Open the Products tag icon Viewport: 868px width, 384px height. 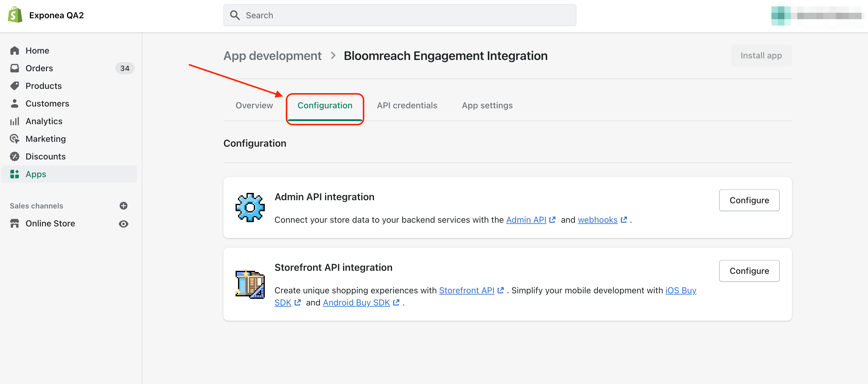click(15, 86)
